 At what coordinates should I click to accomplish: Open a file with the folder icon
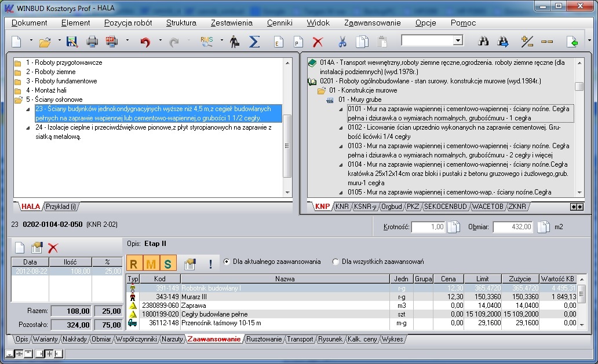coord(45,42)
